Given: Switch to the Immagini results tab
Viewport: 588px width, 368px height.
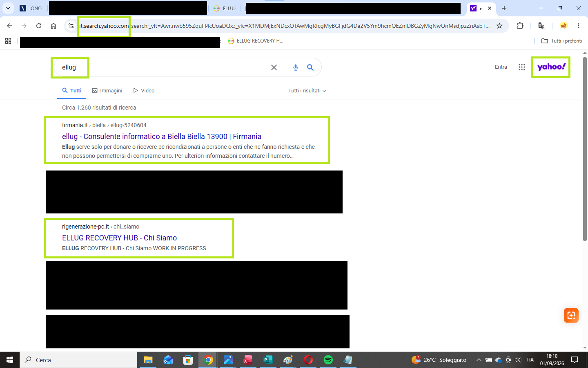Looking at the screenshot, I should tap(107, 91).
